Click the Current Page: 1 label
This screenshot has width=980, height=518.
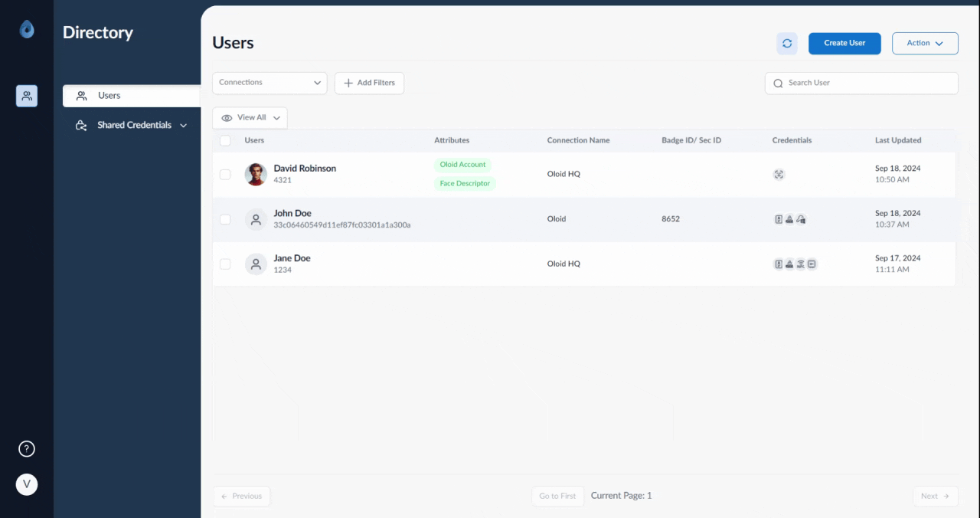point(621,497)
